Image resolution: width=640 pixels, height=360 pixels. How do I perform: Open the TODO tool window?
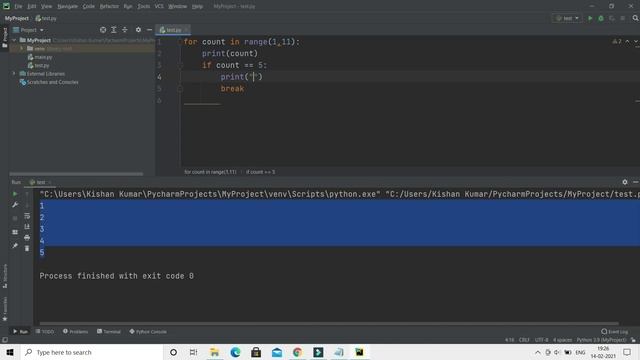(45, 331)
